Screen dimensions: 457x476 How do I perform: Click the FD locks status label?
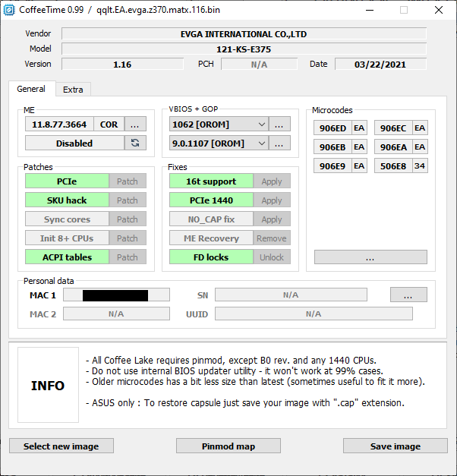pos(211,257)
